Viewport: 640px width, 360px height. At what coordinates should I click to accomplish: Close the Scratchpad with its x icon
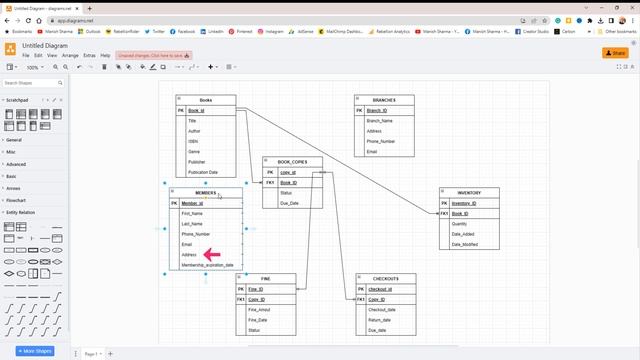pyautogui.click(x=61, y=100)
